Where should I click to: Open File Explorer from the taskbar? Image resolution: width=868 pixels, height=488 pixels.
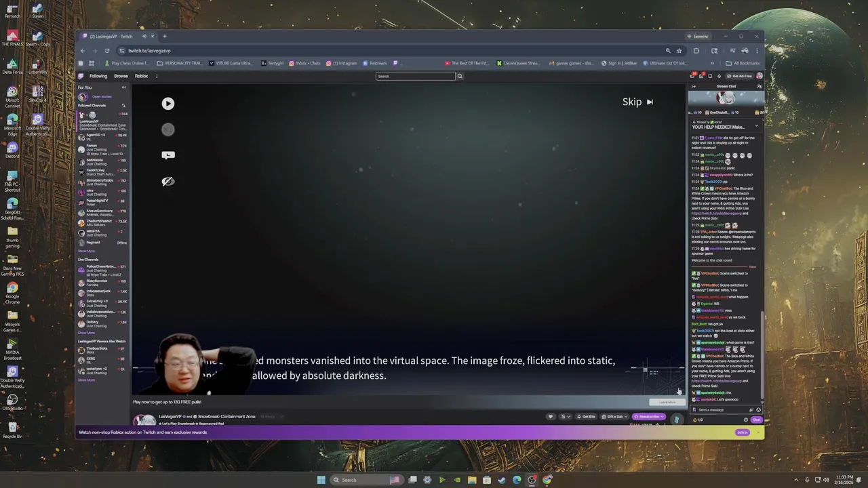click(472, 480)
